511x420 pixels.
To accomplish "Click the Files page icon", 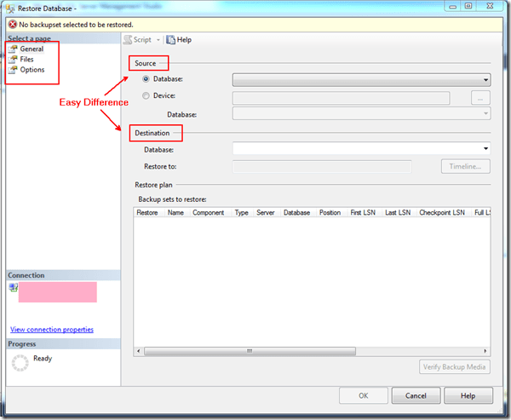I will coord(13,60).
